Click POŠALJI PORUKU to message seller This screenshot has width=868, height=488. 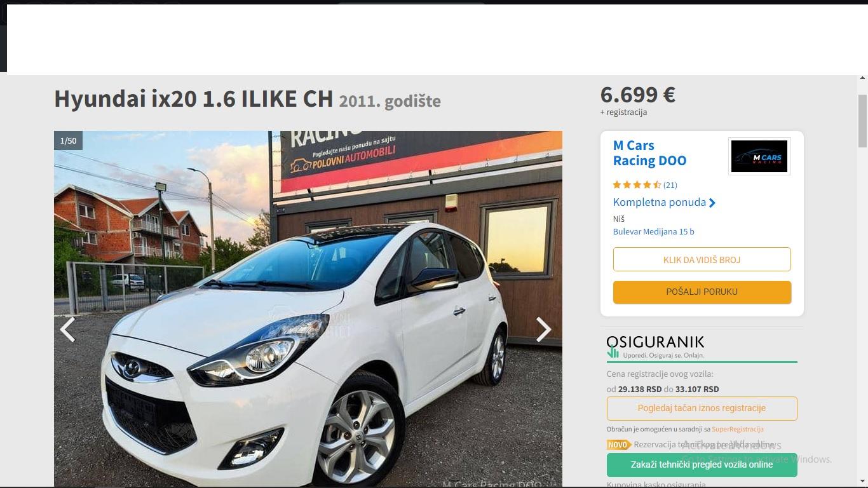click(702, 292)
